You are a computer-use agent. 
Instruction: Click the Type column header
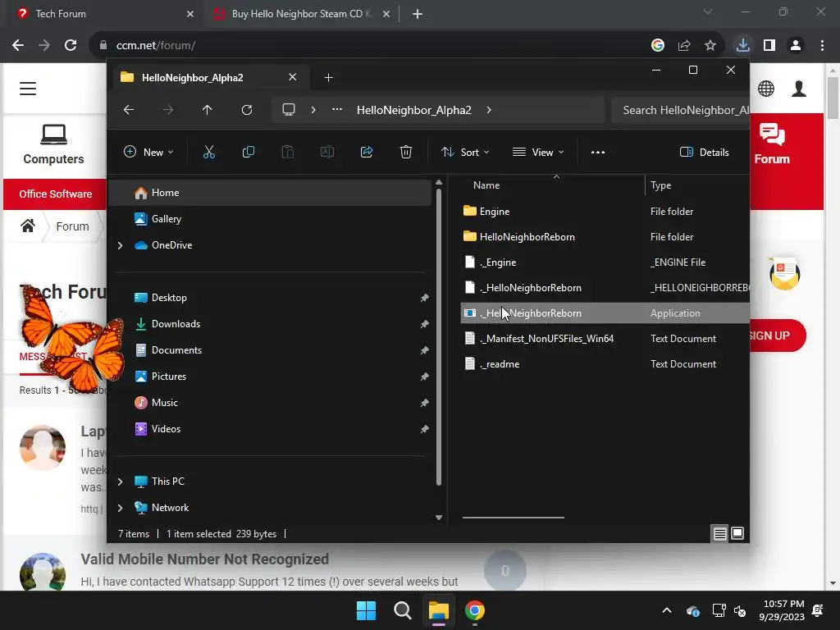pyautogui.click(x=660, y=185)
